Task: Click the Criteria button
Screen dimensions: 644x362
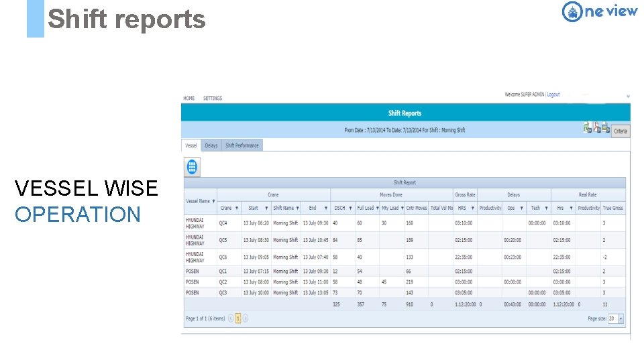Action: click(620, 131)
